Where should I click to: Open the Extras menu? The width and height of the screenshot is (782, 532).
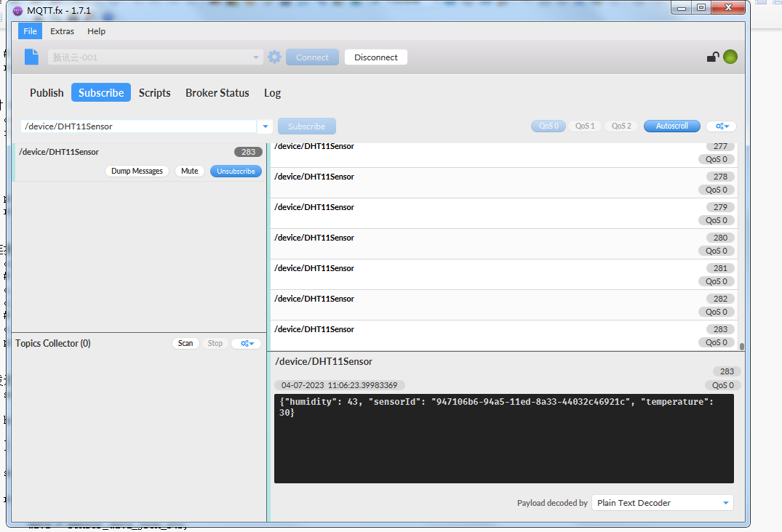point(62,31)
